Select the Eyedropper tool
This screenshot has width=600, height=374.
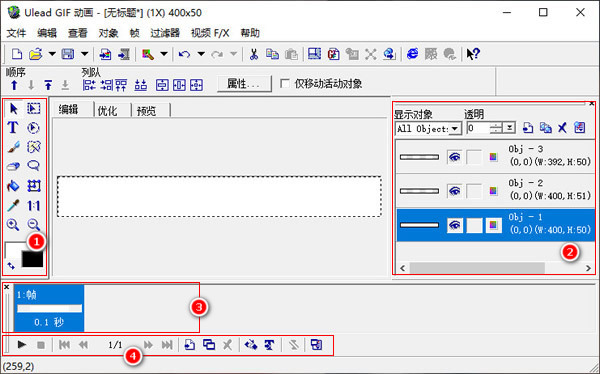click(13, 206)
